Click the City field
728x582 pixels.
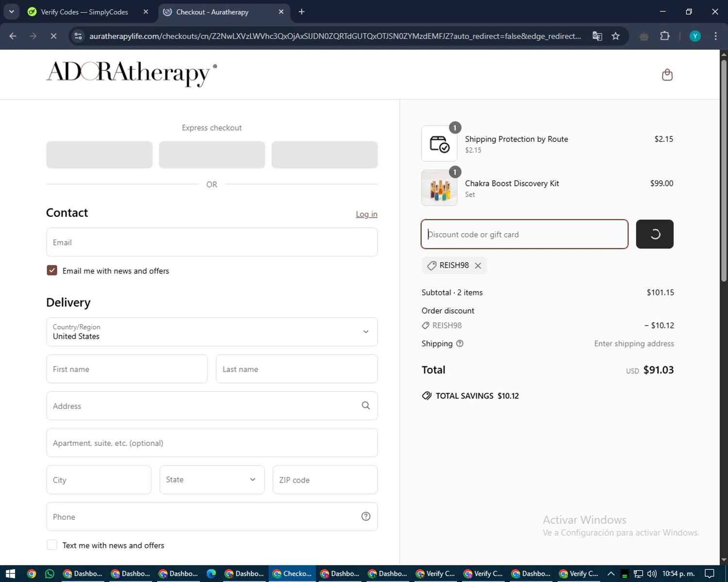click(99, 480)
